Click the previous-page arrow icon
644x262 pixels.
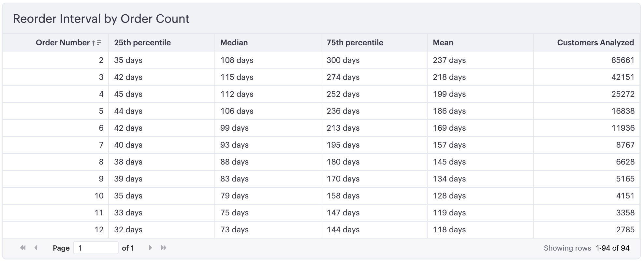point(36,248)
